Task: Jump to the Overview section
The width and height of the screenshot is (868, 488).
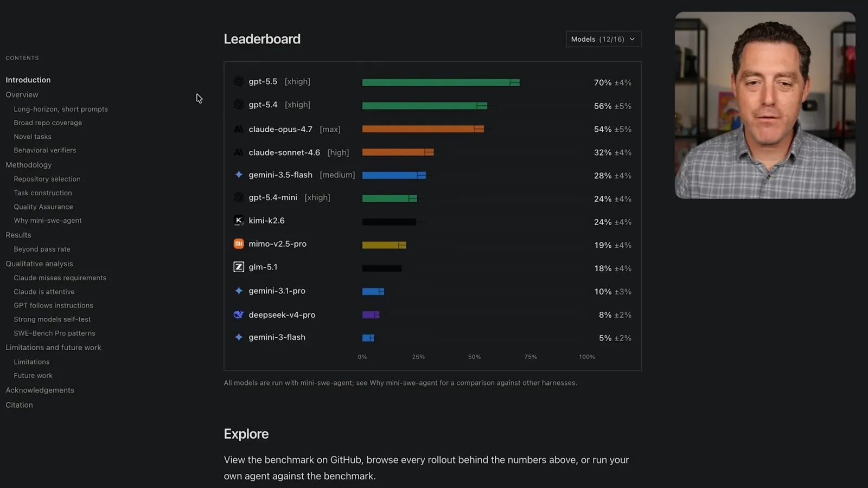Action: tap(22, 94)
